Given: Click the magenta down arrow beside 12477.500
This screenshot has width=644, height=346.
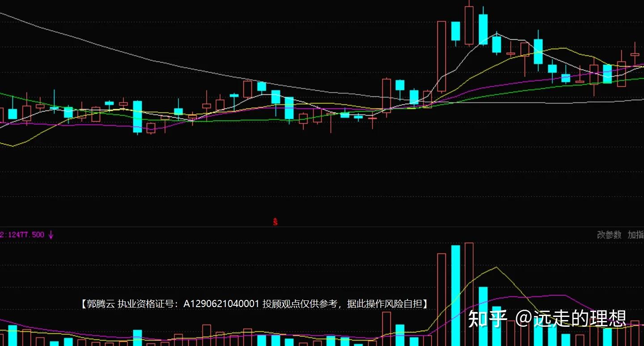Looking at the screenshot, I should pyautogui.click(x=51, y=235).
